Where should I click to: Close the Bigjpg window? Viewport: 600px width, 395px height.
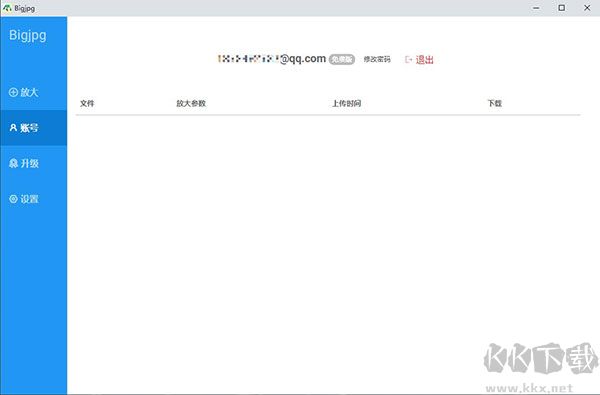pyautogui.click(x=587, y=8)
